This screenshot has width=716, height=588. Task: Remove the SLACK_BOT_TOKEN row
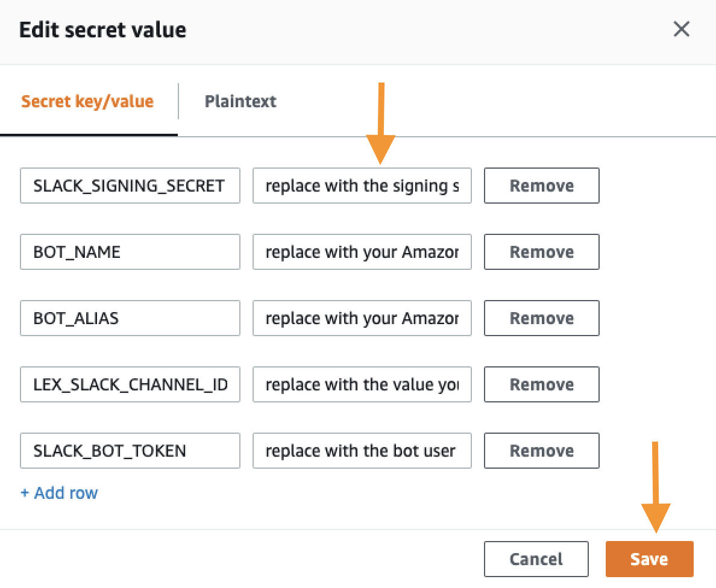click(x=541, y=451)
